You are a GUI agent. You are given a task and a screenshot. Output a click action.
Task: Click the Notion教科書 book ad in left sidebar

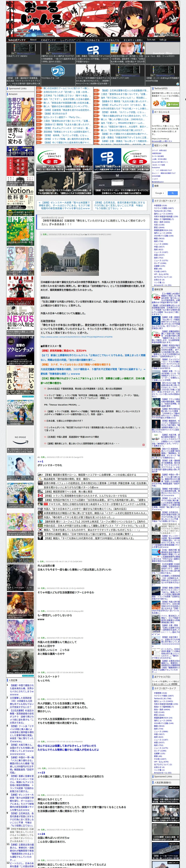[x=20, y=202]
